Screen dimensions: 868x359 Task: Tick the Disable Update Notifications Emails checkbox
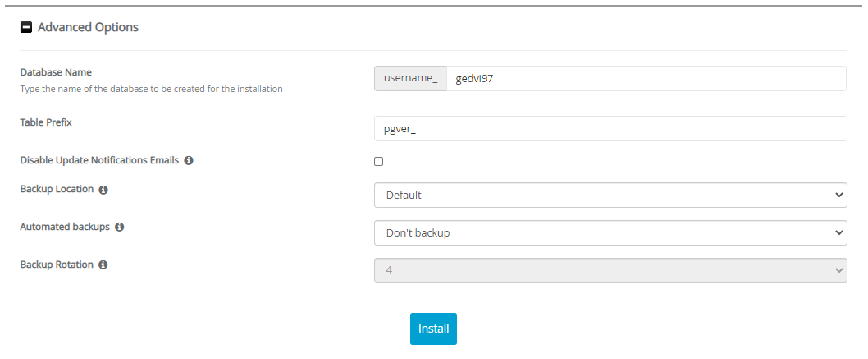pos(379,161)
